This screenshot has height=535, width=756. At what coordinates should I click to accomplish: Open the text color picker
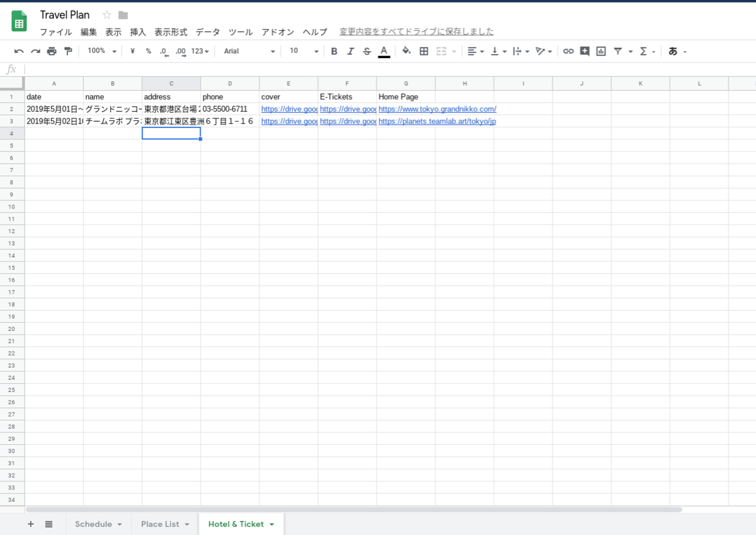384,51
